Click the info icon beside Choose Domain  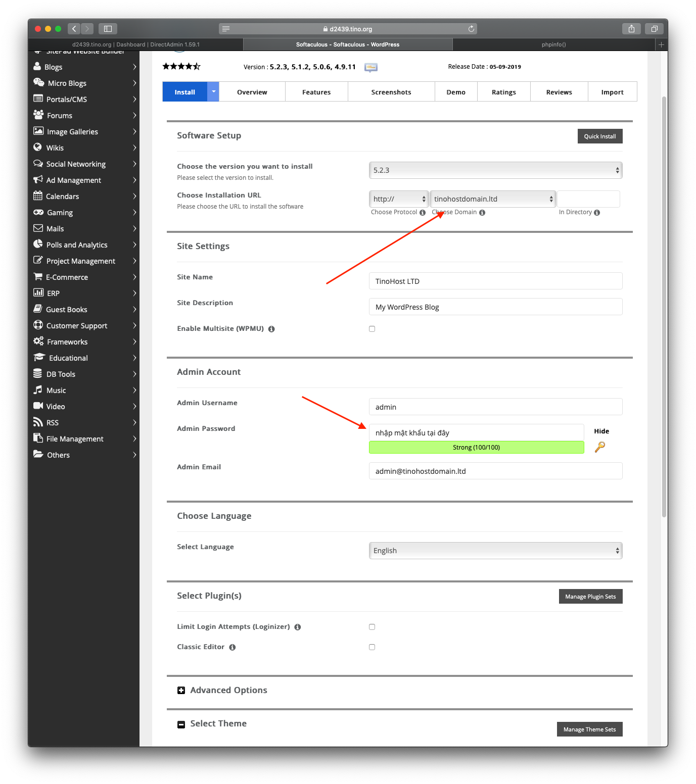click(482, 213)
